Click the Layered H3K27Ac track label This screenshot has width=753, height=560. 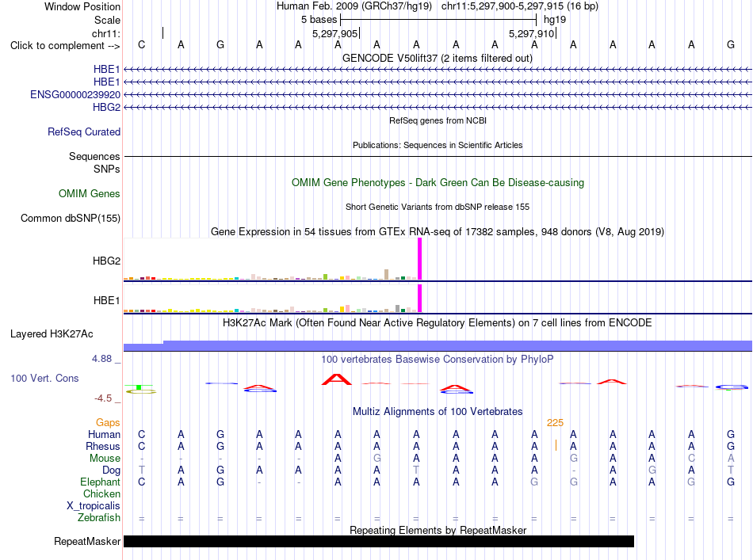click(52, 334)
